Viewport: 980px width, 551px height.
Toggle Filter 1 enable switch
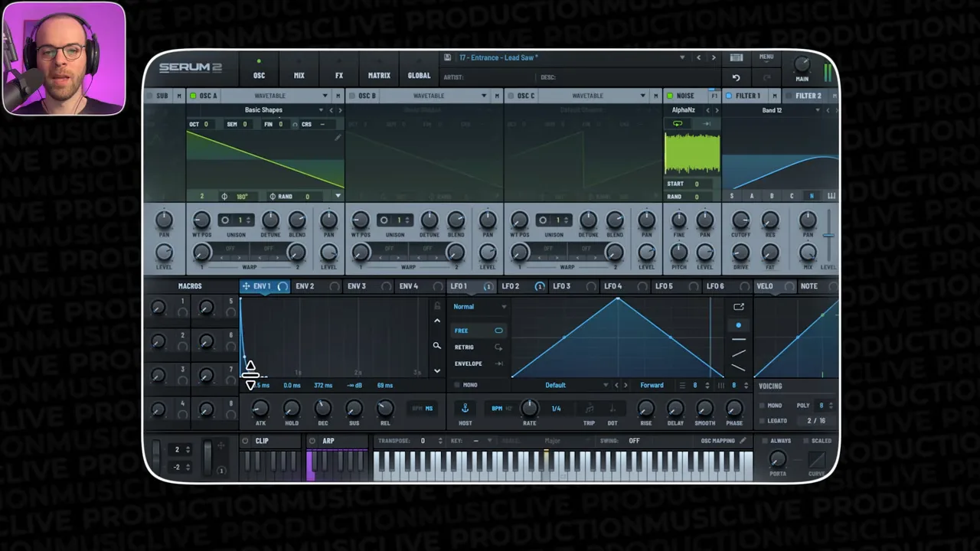[728, 96]
